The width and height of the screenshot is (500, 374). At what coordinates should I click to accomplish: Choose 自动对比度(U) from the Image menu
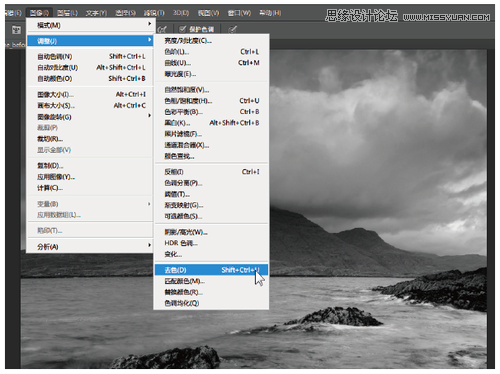(x=90, y=67)
